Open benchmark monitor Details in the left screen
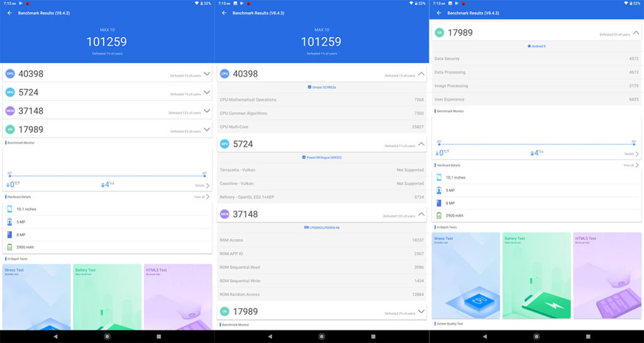 click(202, 185)
